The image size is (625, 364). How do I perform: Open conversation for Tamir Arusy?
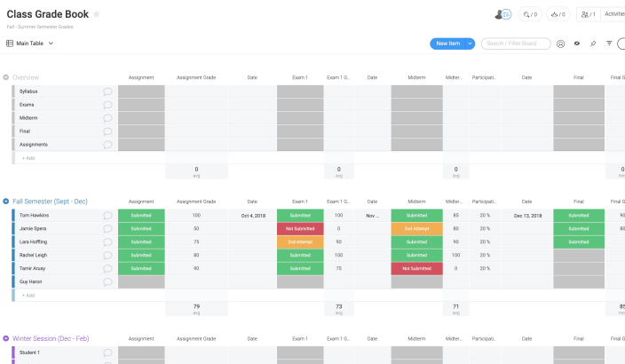pyautogui.click(x=107, y=268)
